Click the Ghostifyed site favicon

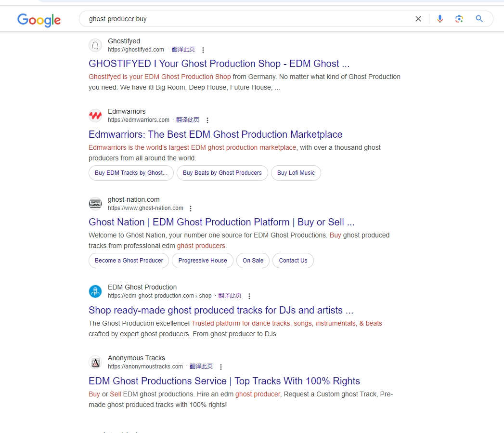95,45
